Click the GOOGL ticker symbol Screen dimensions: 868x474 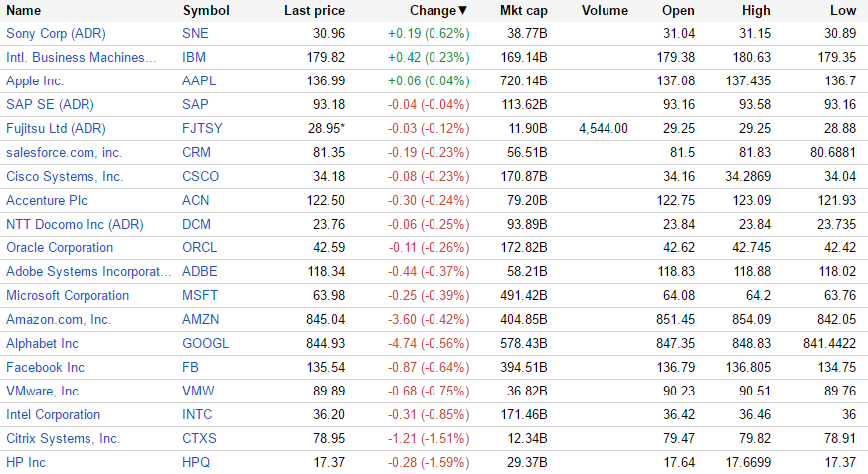click(x=205, y=343)
